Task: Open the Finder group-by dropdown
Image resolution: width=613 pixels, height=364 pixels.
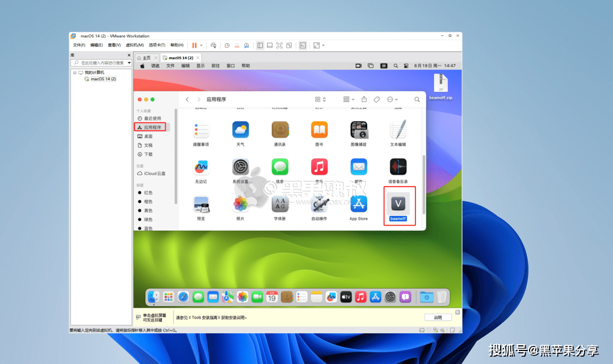Action: pyautogui.click(x=349, y=100)
